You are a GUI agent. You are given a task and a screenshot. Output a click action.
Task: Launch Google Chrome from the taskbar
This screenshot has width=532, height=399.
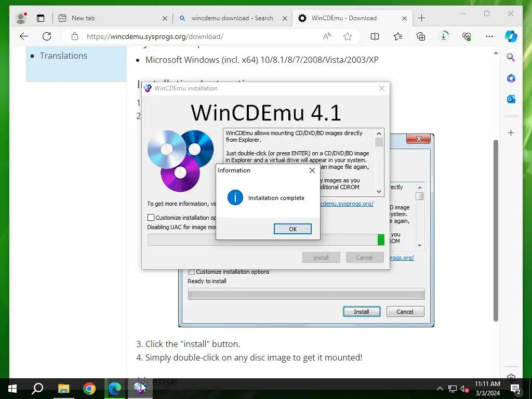click(x=89, y=389)
